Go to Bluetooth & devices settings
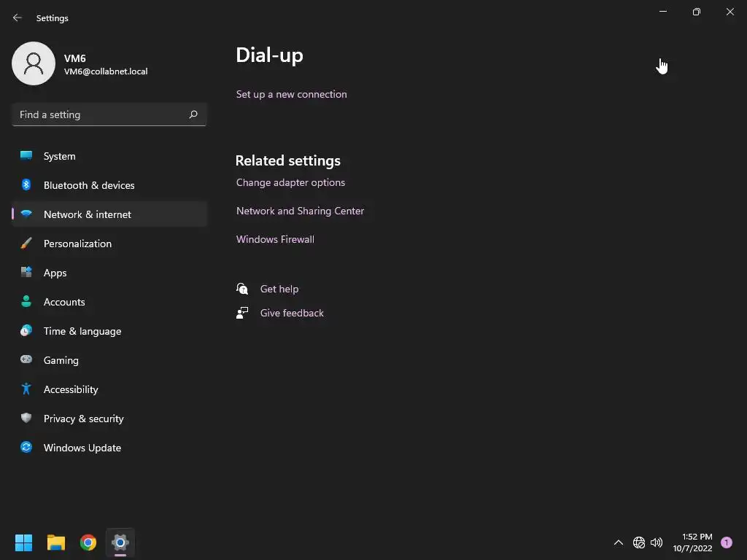This screenshot has height=560, width=747. (x=109, y=185)
